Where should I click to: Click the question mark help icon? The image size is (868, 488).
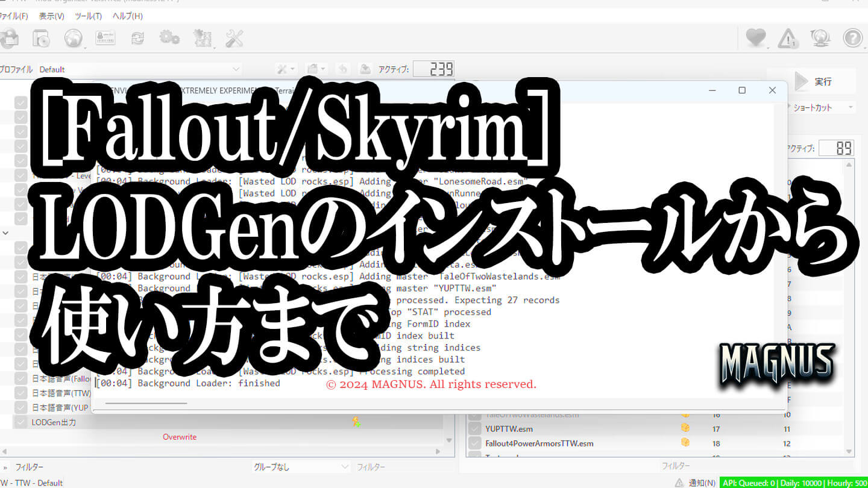point(852,39)
